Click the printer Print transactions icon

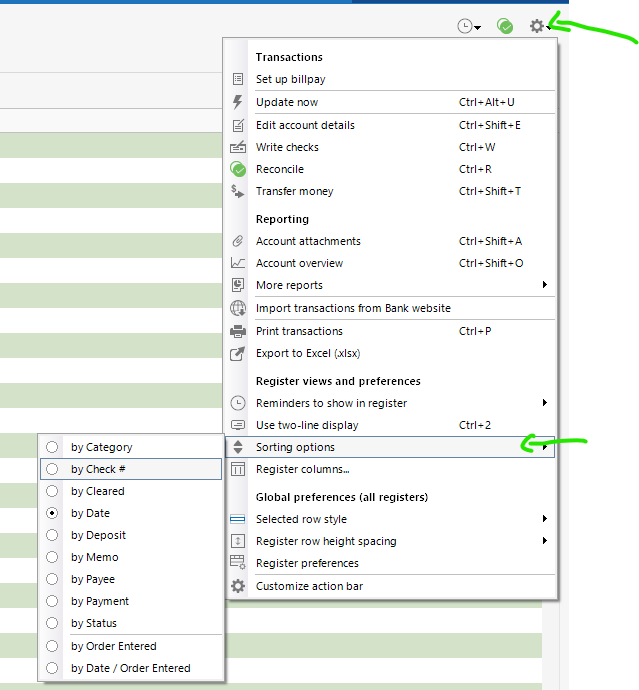(238, 331)
